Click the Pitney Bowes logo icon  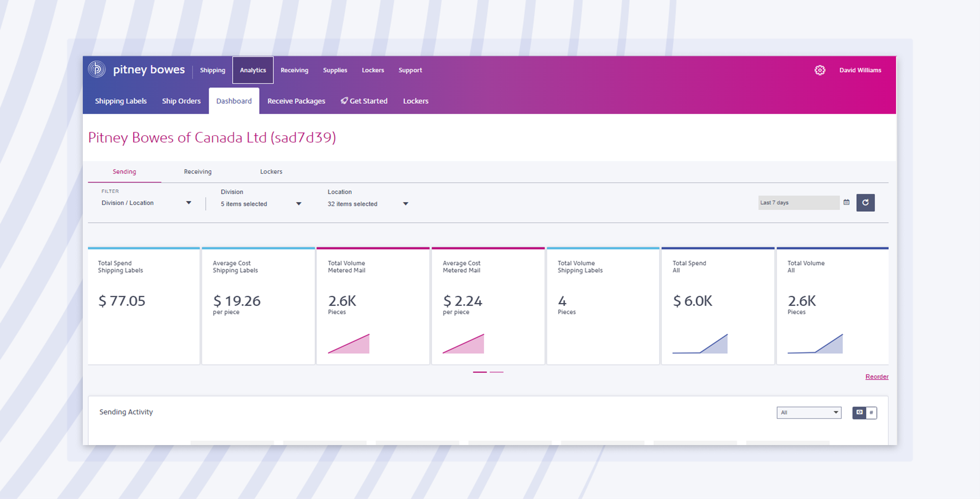point(97,69)
